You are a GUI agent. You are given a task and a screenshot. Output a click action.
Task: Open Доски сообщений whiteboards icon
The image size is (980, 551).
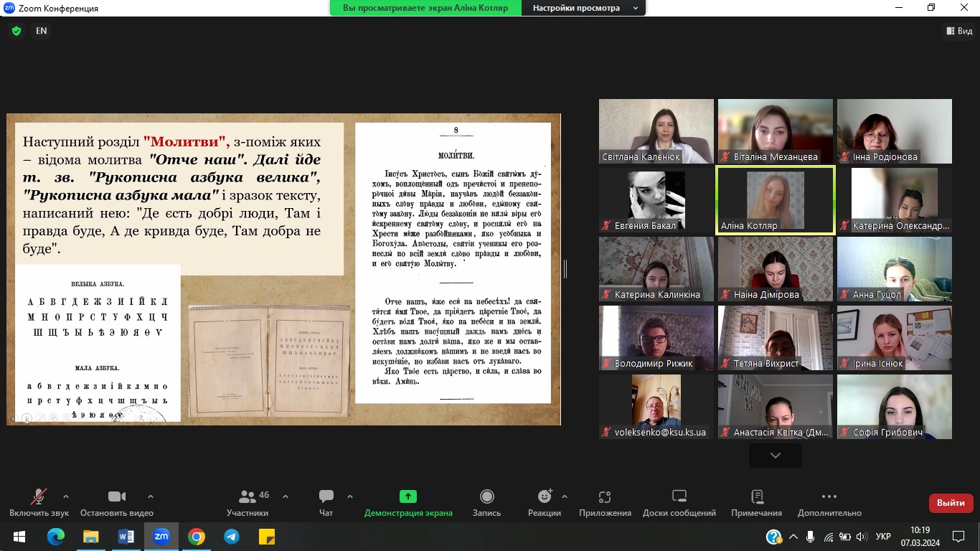tap(679, 497)
